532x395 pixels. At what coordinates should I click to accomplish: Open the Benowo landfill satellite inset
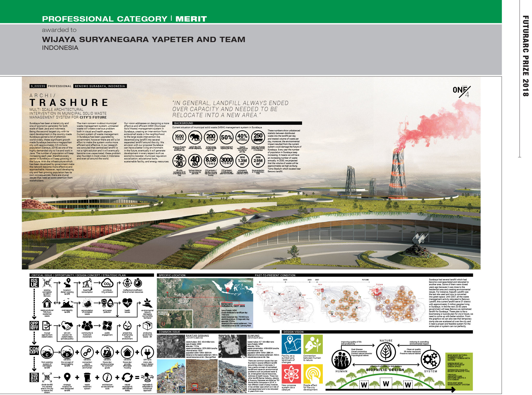coord(175,319)
